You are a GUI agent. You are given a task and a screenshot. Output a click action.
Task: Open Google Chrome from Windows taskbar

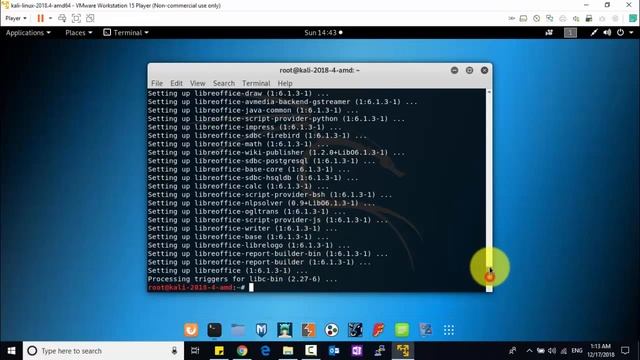[242, 351]
